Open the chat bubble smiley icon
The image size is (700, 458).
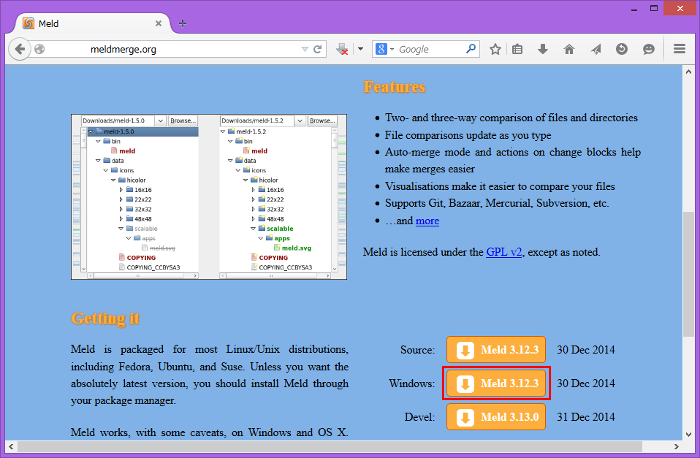point(649,49)
